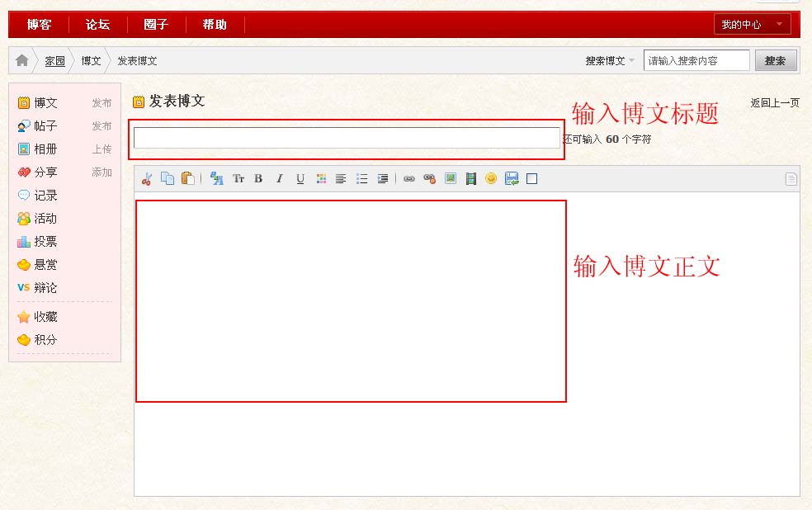Screen dimensions: 812x510
Task: Click the 返回上一页 link
Action: tap(774, 103)
